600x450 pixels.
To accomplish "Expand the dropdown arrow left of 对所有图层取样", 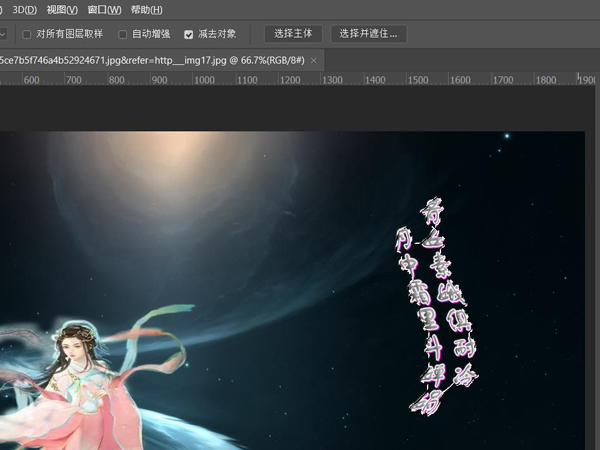I will click(x=3, y=34).
